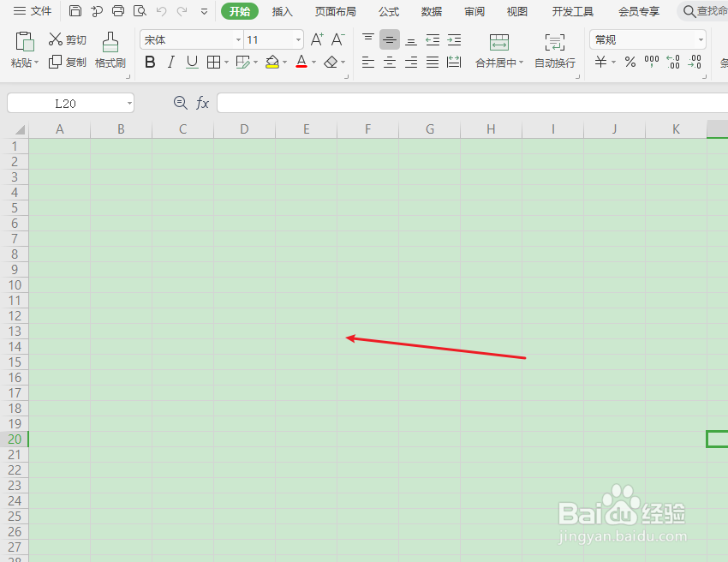Expand the 合并居中 options arrow

522,63
